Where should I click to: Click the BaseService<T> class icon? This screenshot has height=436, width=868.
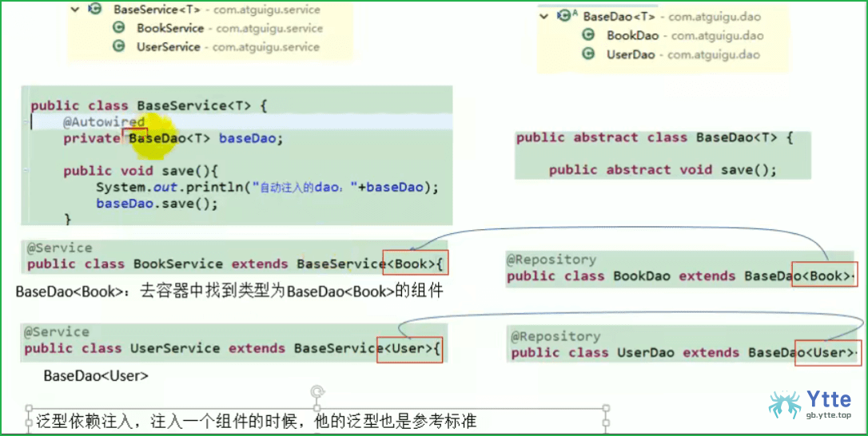pyautogui.click(x=95, y=9)
